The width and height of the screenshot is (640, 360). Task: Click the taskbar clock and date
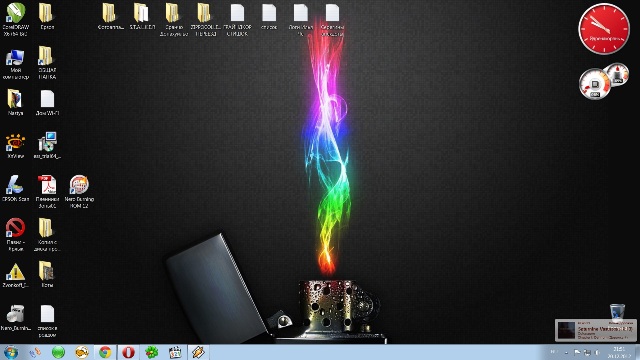pyautogui.click(x=619, y=352)
